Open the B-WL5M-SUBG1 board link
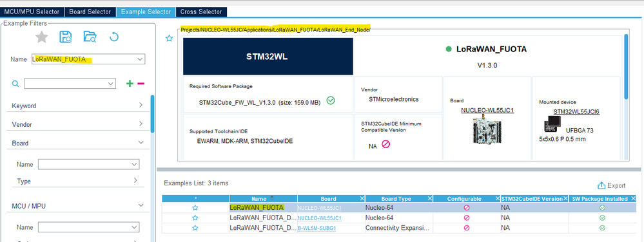The height and width of the screenshot is (242, 644). (x=317, y=228)
